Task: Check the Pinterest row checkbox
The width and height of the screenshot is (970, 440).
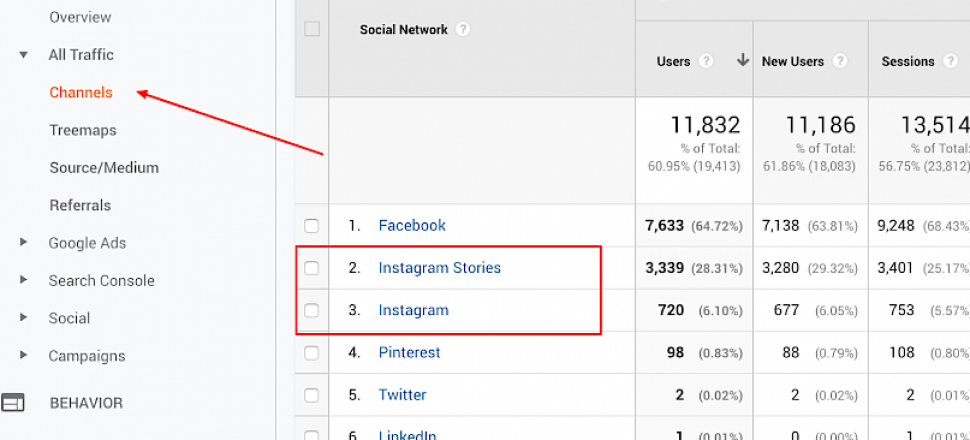Action: (312, 353)
